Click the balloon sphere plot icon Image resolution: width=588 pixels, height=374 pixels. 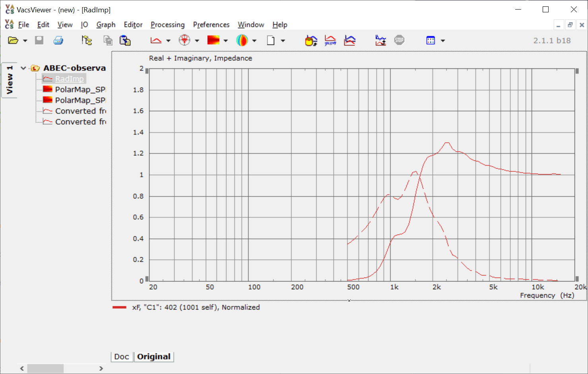coord(242,40)
